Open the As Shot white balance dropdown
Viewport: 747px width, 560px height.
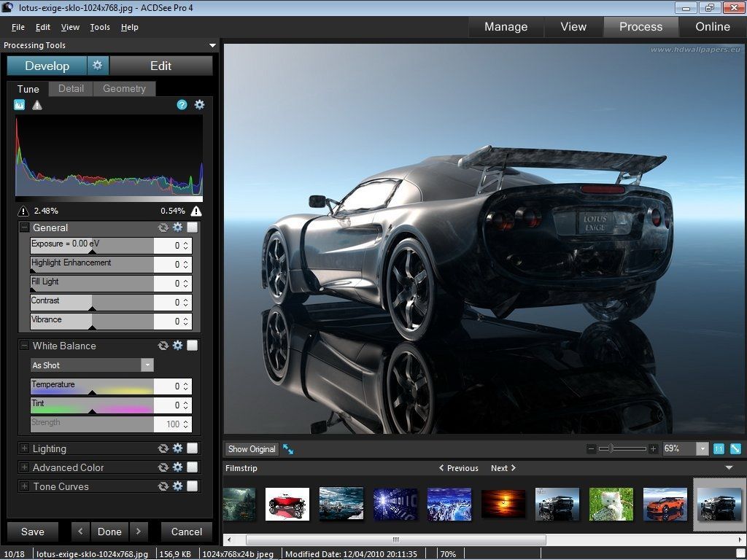point(147,365)
